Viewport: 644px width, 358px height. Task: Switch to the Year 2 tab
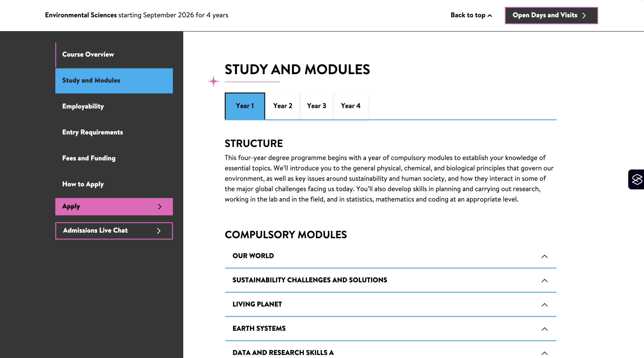pyautogui.click(x=282, y=106)
